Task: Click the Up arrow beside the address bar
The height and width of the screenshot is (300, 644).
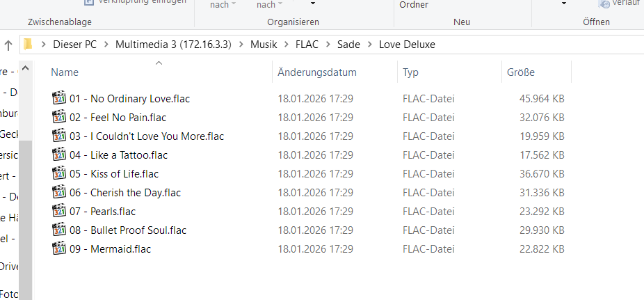Action: 8,45
